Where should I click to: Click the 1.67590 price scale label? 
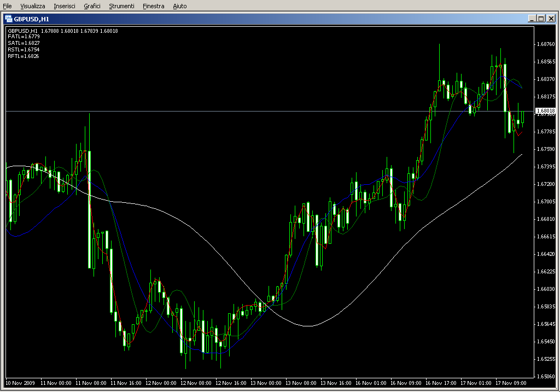click(x=546, y=149)
